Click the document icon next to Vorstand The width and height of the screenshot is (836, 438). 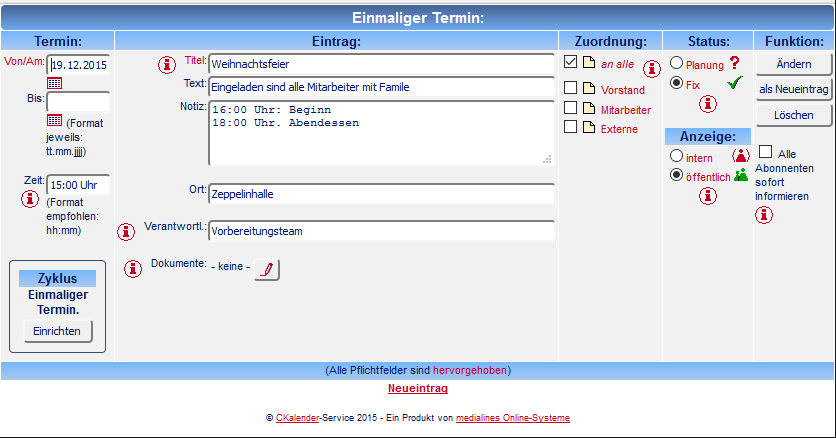[x=589, y=88]
